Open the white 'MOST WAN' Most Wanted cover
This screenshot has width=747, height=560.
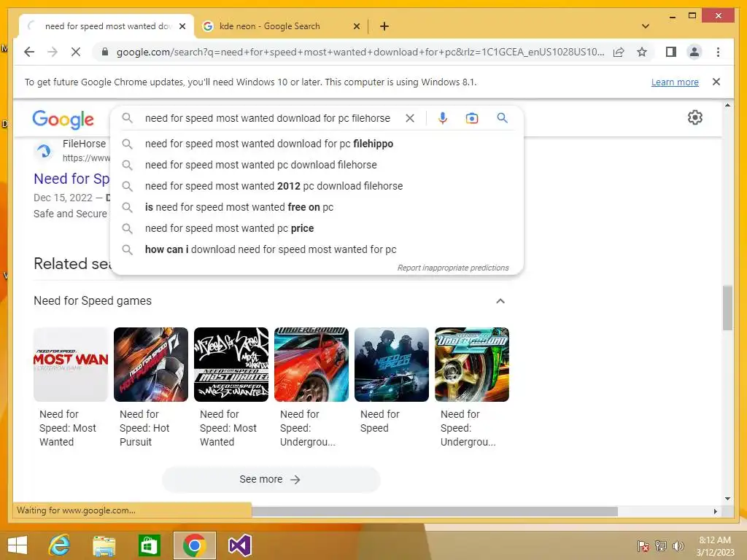pos(71,365)
